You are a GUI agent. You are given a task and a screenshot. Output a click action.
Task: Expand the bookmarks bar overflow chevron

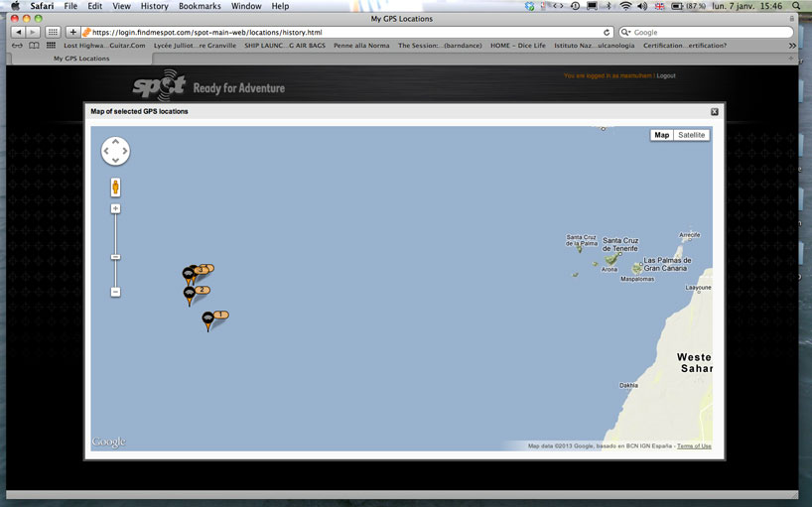coord(792,46)
